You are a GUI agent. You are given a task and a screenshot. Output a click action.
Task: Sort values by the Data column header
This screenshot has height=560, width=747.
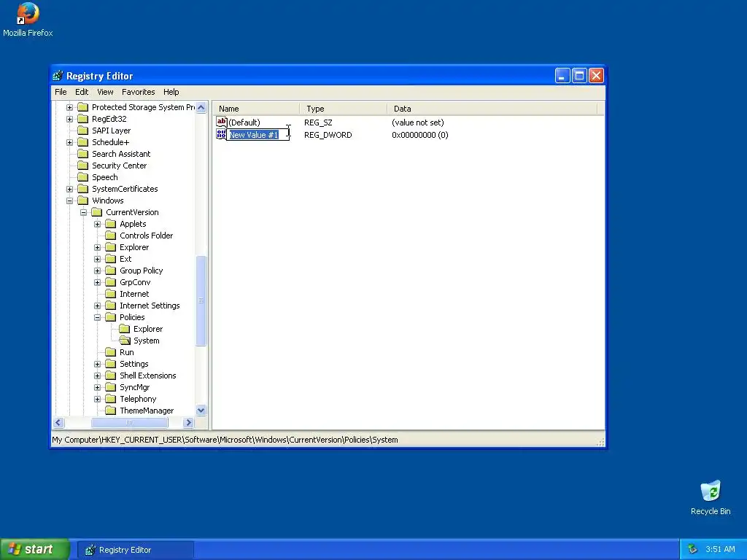click(492, 109)
